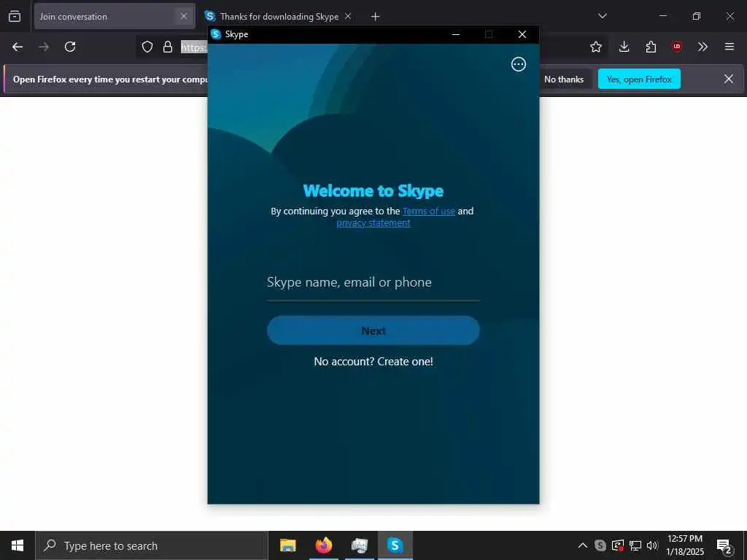Click the computer monitors taskbar app icon

(x=360, y=545)
